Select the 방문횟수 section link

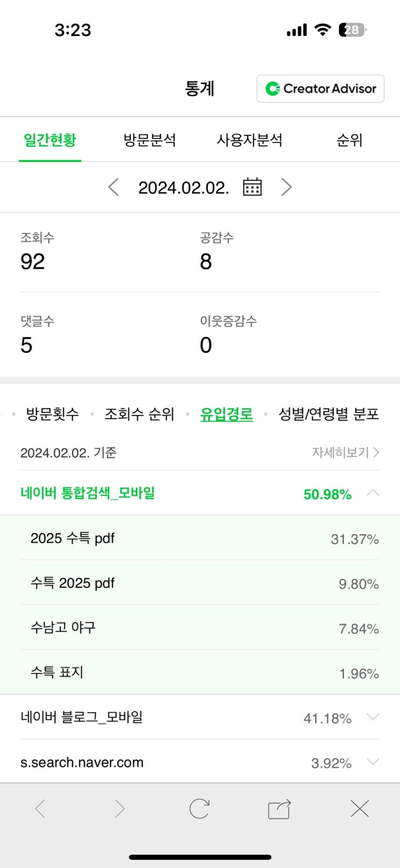pyautogui.click(x=52, y=414)
